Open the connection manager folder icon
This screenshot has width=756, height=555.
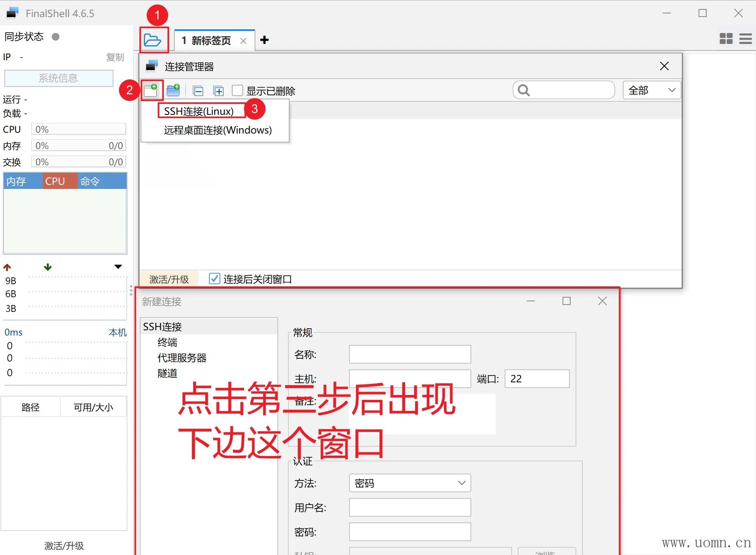point(153,40)
